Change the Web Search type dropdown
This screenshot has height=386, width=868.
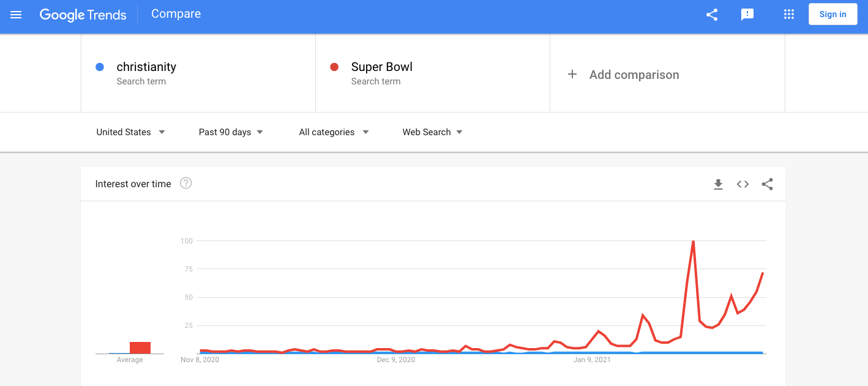click(x=432, y=132)
